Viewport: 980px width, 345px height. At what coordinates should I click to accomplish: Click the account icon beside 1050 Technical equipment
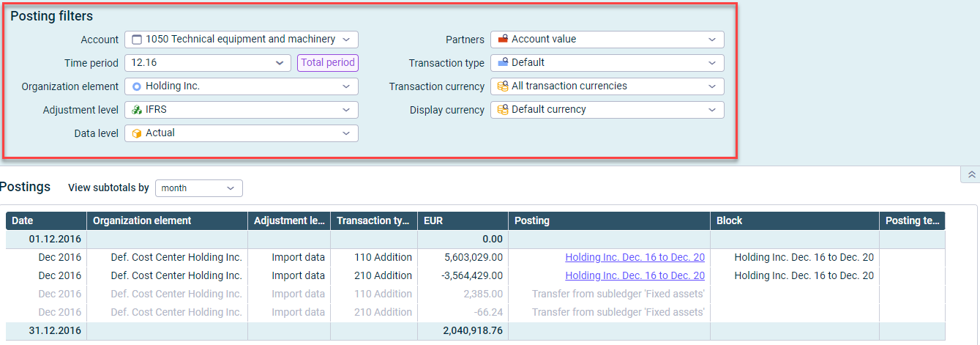click(x=137, y=40)
